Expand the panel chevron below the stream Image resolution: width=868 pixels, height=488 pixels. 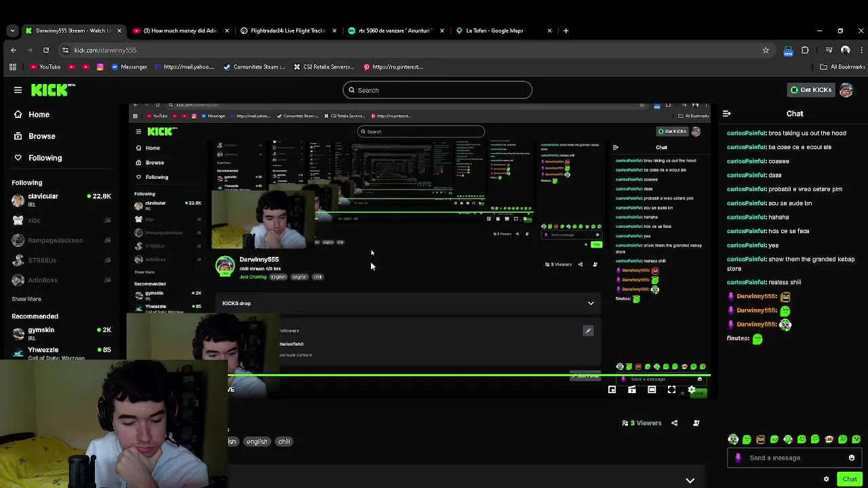(x=690, y=481)
